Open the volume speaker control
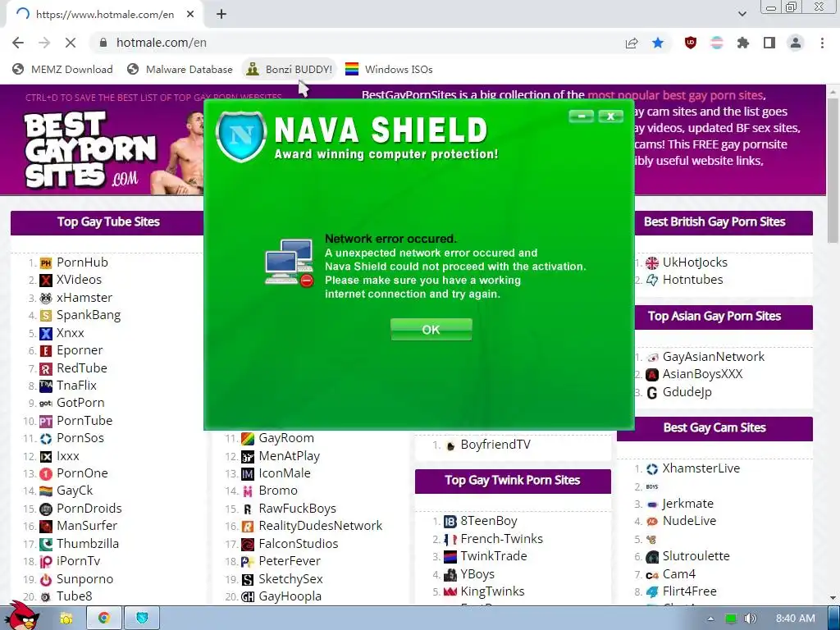The height and width of the screenshot is (630, 840). pos(750,619)
